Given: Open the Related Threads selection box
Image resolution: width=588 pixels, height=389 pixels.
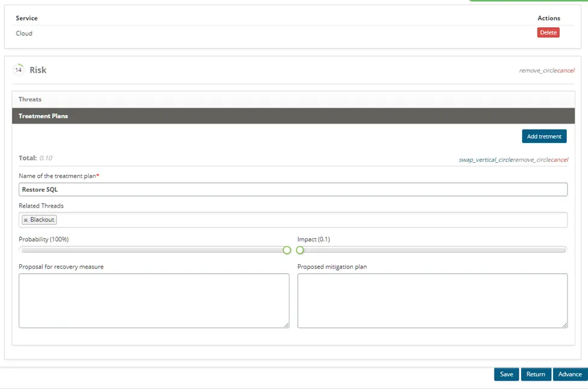Looking at the screenshot, I should [x=293, y=220].
